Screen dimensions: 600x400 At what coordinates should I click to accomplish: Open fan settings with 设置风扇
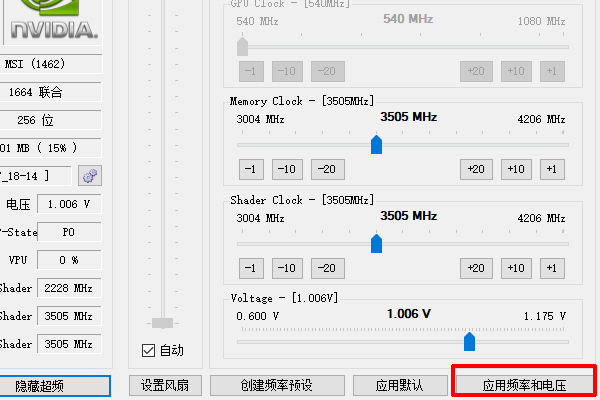click(x=165, y=386)
